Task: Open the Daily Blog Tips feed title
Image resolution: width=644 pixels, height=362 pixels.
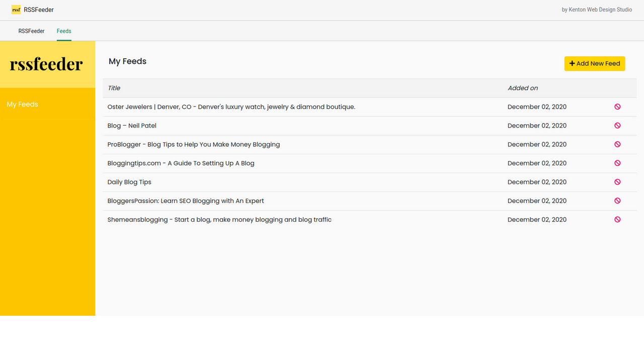Action: point(129,182)
